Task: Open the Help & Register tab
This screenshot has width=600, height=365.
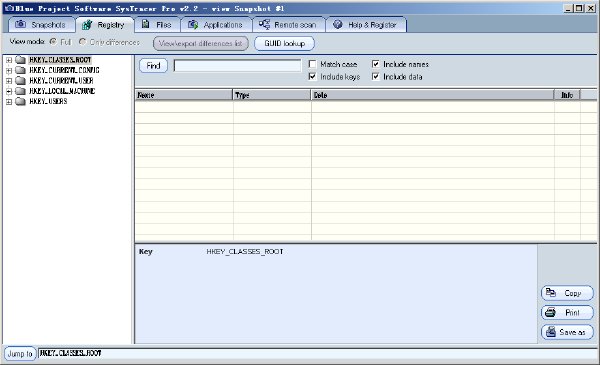Action: 366,25
